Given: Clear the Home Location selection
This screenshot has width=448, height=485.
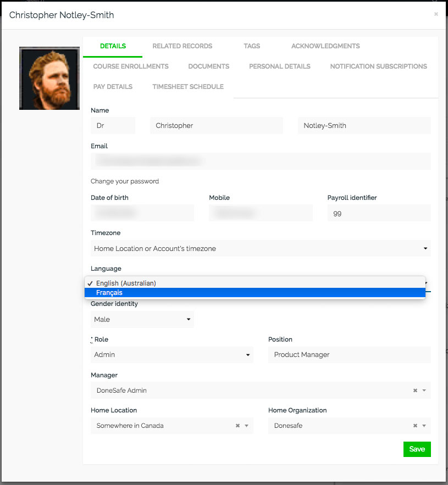Looking at the screenshot, I should pos(237,426).
